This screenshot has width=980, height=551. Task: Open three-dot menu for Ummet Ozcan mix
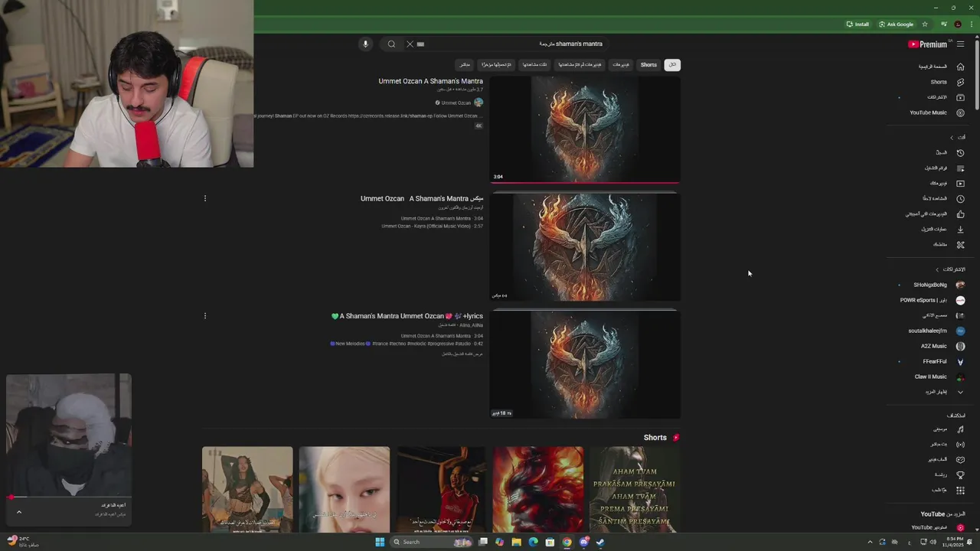[204, 198]
